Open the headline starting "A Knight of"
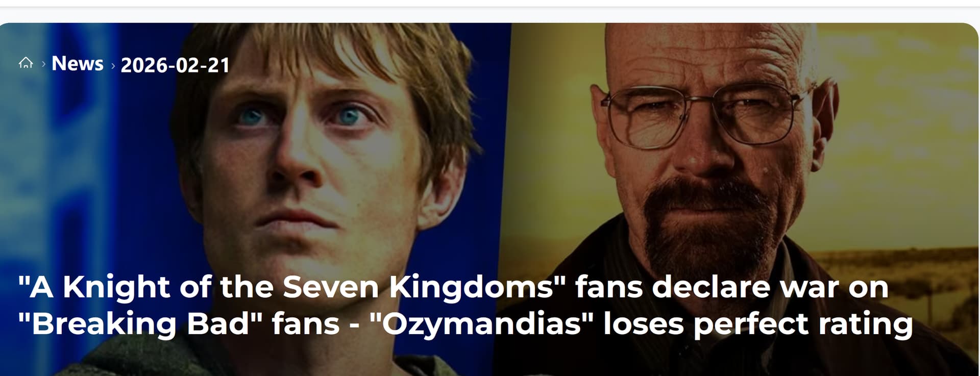 (465, 305)
